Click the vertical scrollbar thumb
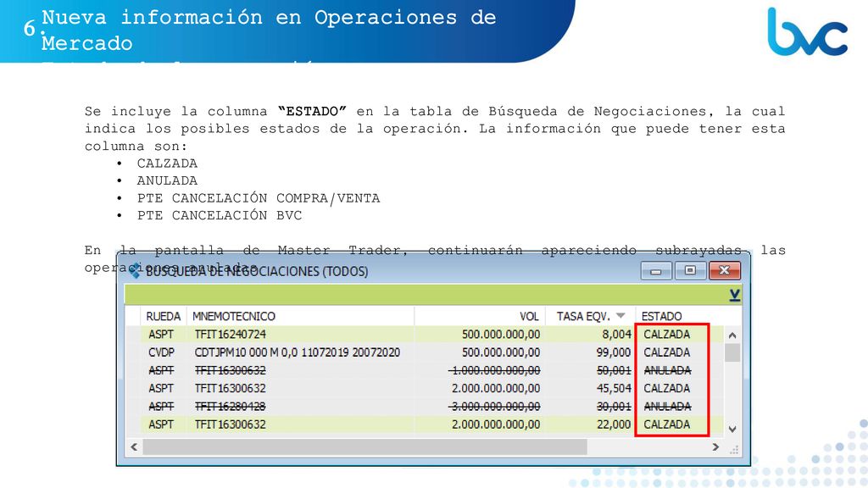 [x=732, y=352]
